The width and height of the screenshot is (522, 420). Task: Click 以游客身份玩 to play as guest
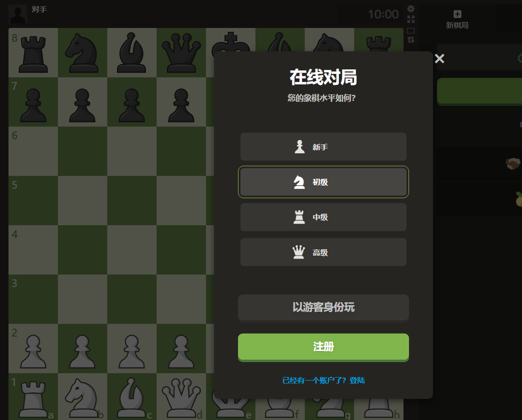click(323, 308)
